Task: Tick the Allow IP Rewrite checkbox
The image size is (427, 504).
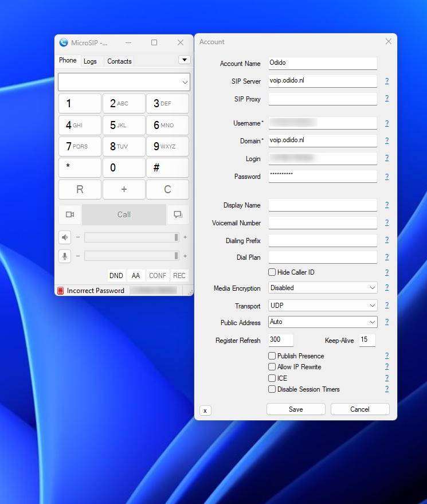Action: coord(272,367)
